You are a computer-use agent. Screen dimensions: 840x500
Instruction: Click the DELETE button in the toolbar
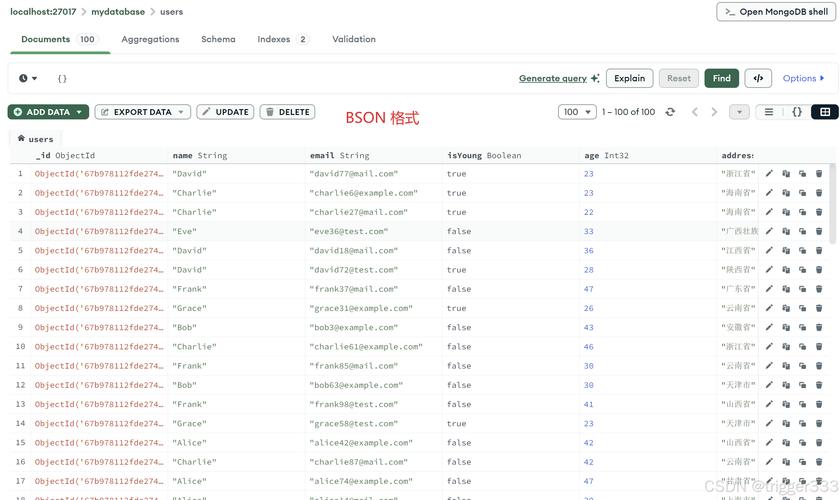coord(287,112)
